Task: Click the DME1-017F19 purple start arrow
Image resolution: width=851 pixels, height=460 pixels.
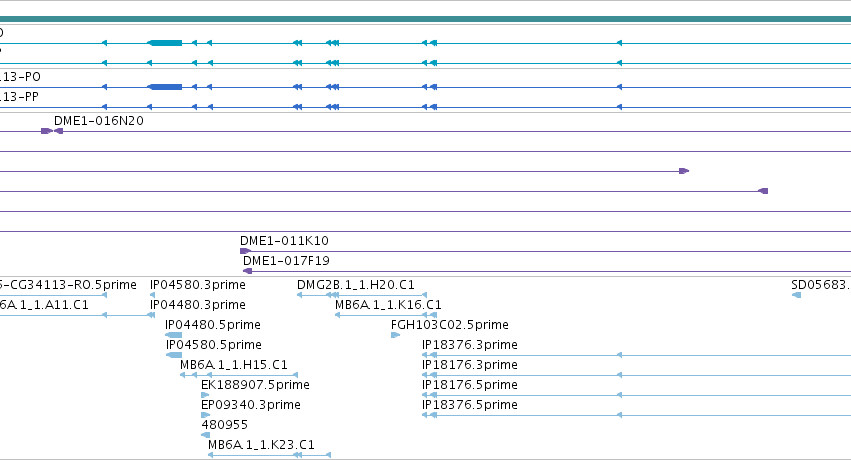Action: tap(247, 271)
